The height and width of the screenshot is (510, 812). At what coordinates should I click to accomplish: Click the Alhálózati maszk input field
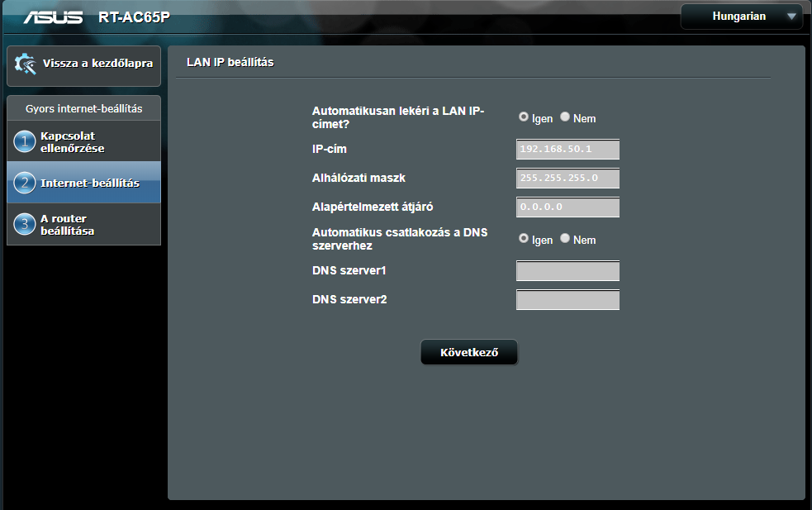click(567, 179)
